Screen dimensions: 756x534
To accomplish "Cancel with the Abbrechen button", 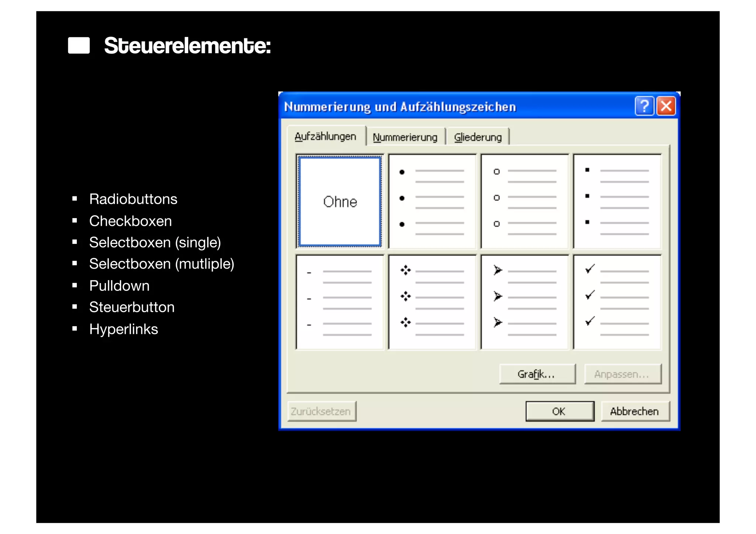I will pos(635,411).
